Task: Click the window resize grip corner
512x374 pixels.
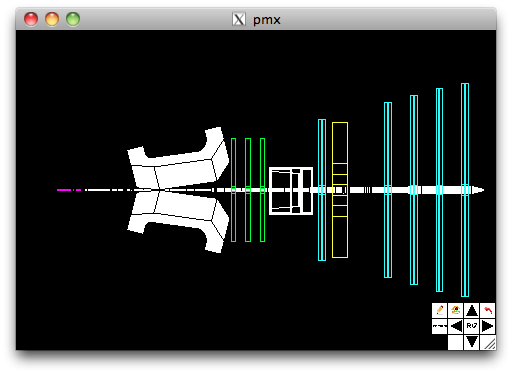Action: coord(488,343)
